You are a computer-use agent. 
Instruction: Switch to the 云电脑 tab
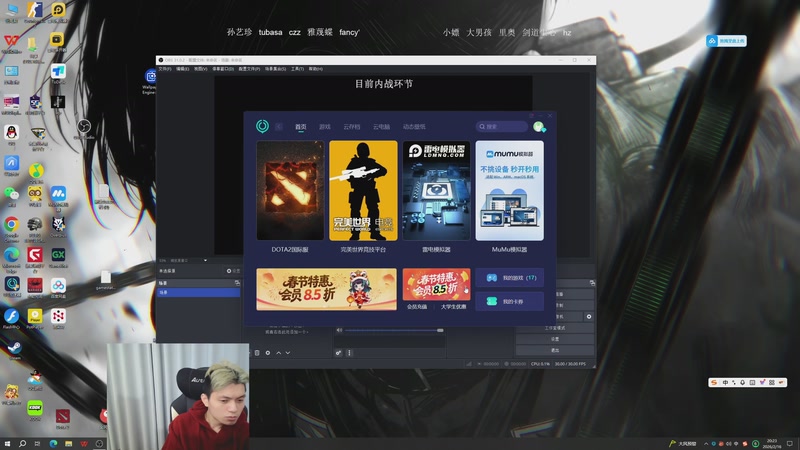[381, 127]
